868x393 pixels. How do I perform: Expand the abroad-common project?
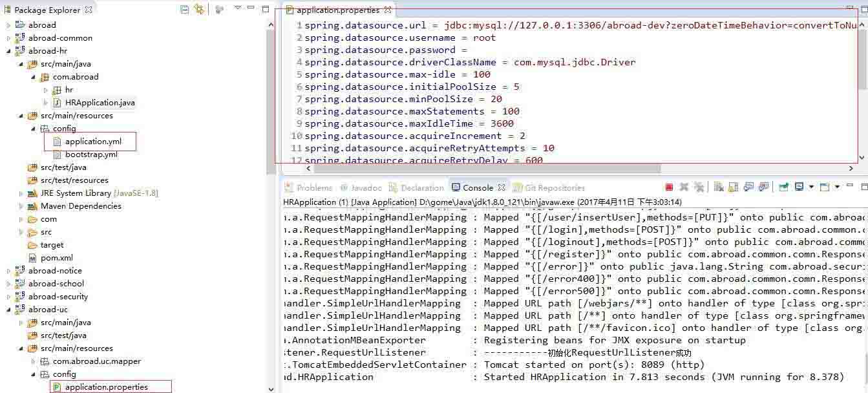tap(8, 38)
